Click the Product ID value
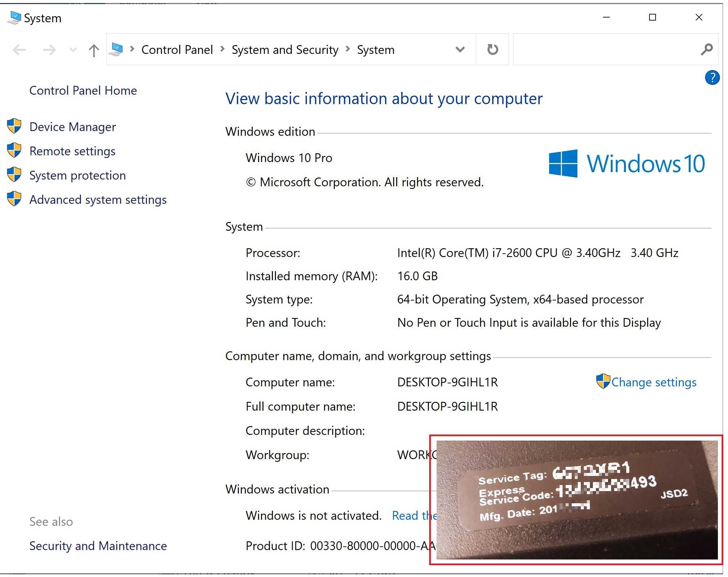Screen dimensions: 728x577 (x=373, y=546)
